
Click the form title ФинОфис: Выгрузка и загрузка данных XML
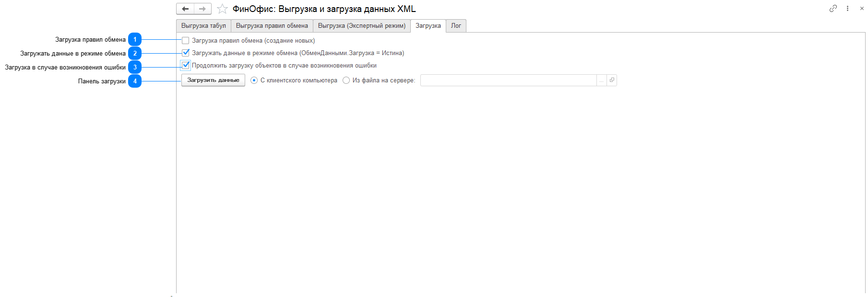(324, 9)
